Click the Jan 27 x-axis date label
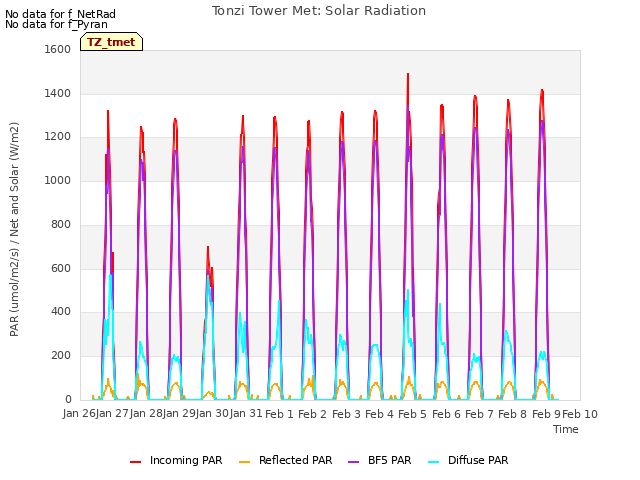 point(112,414)
